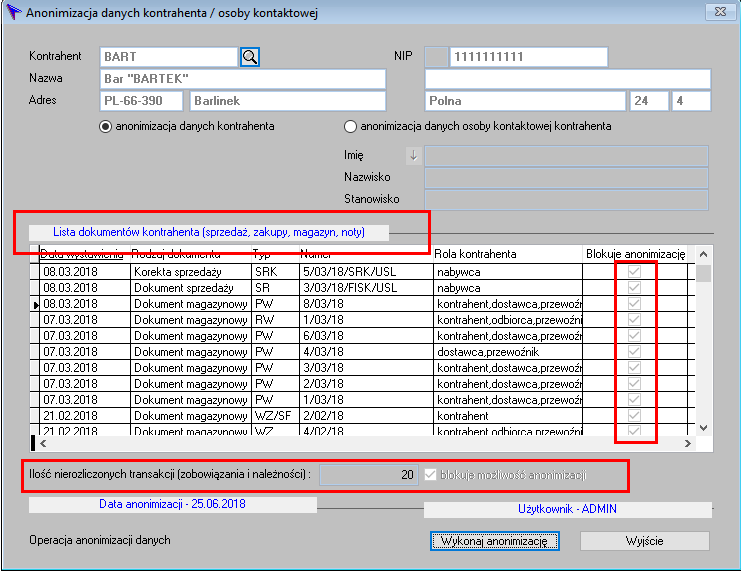Viewport: 741px width, 572px height.
Task: Click the 'Blokuje anonimizację' column header
Action: 635,254
